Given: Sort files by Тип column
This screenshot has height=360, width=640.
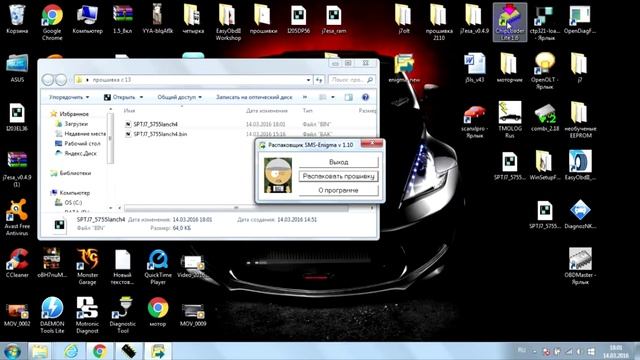Looking at the screenshot, I should (307, 111).
